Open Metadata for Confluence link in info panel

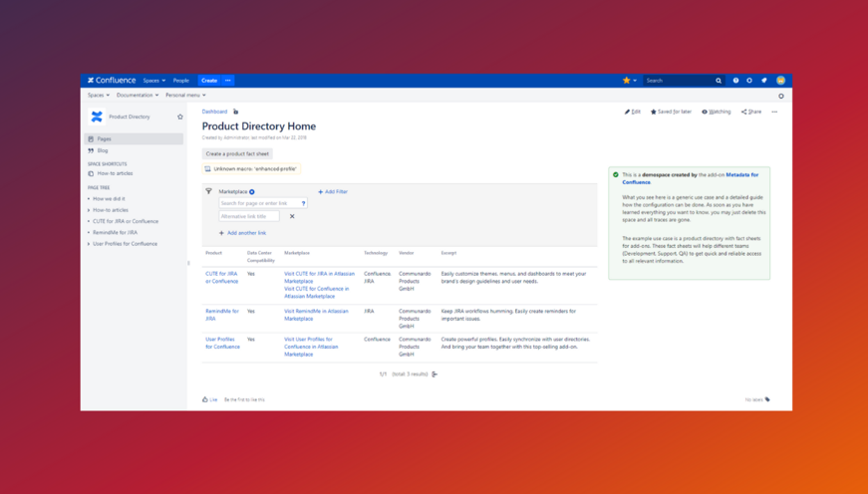(x=691, y=178)
